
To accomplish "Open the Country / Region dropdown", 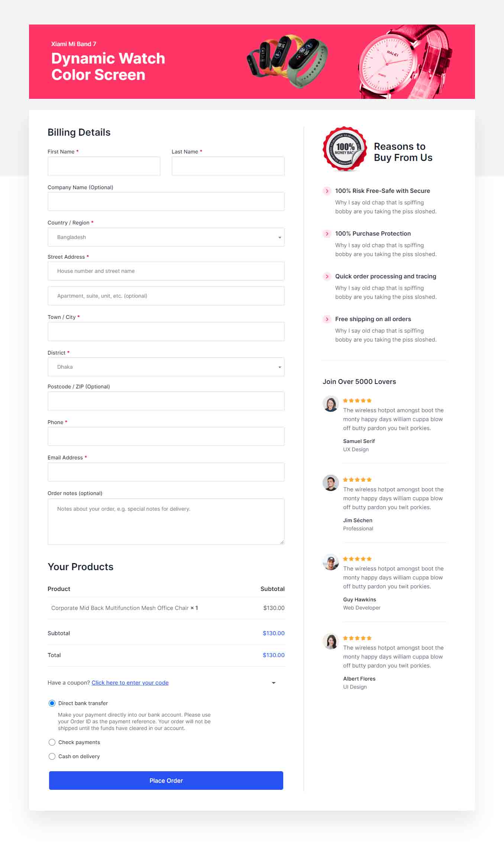I will click(x=166, y=237).
